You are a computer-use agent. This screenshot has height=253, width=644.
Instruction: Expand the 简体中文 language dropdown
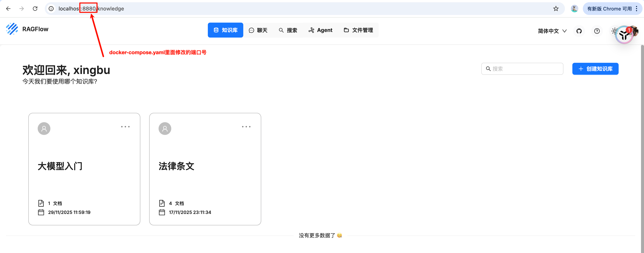coord(552,31)
